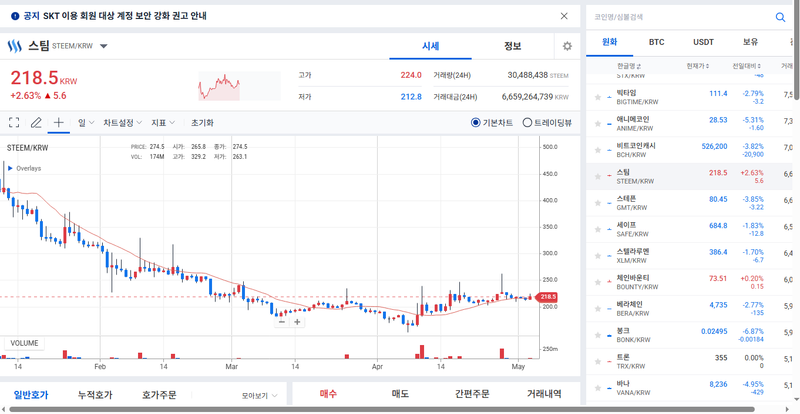Select the 스텔라루멘 coin name
The image size is (800, 414).
633,252
